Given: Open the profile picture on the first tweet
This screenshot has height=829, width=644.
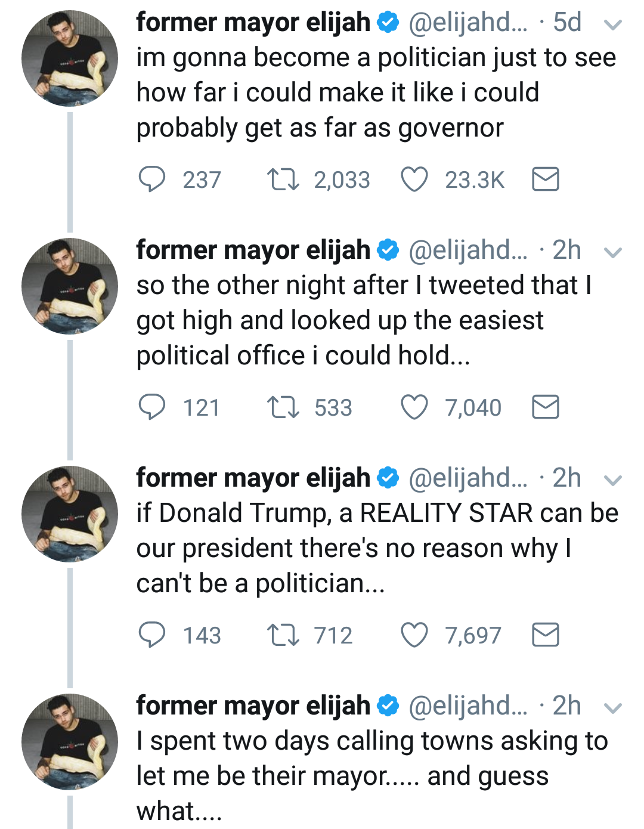Looking at the screenshot, I should (70, 58).
